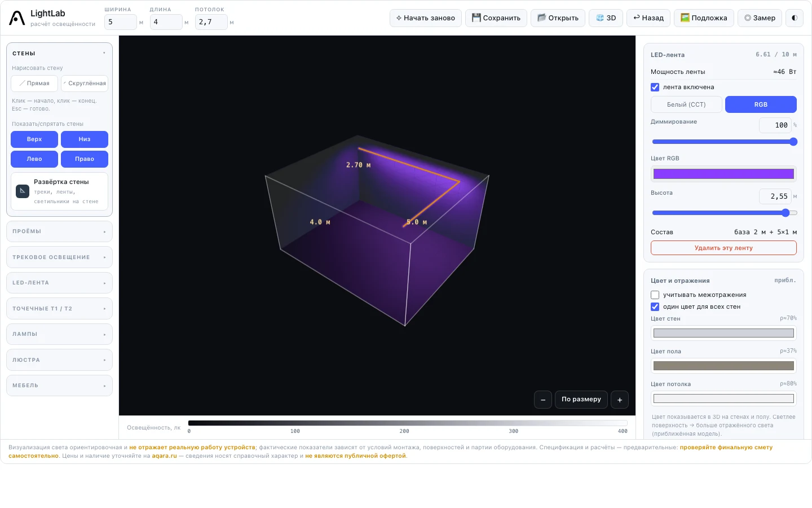Expand the ЛАМПЫ section

pyautogui.click(x=59, y=334)
